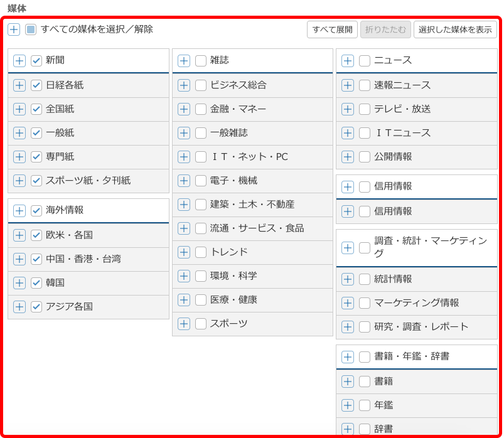Viewport: 504px width, 438px height.
Task: Expand the ニュース category plus icon
Action: (x=348, y=61)
